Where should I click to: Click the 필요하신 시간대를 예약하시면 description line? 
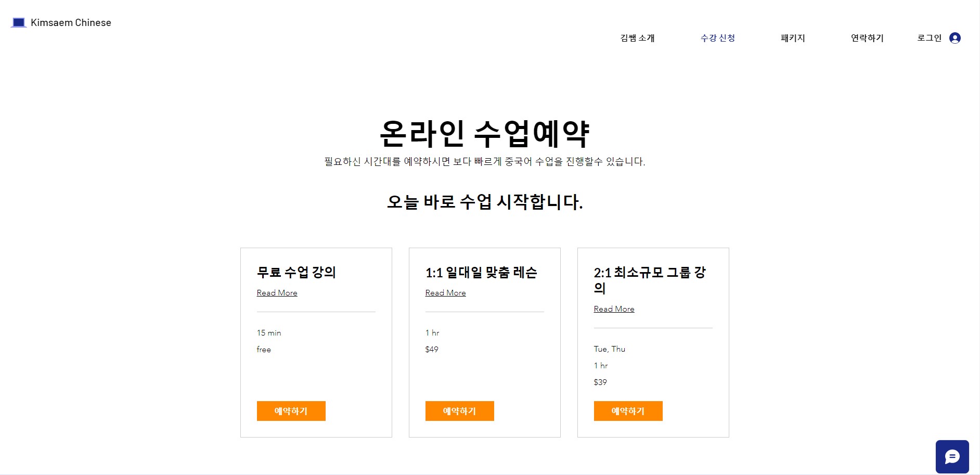485,162
